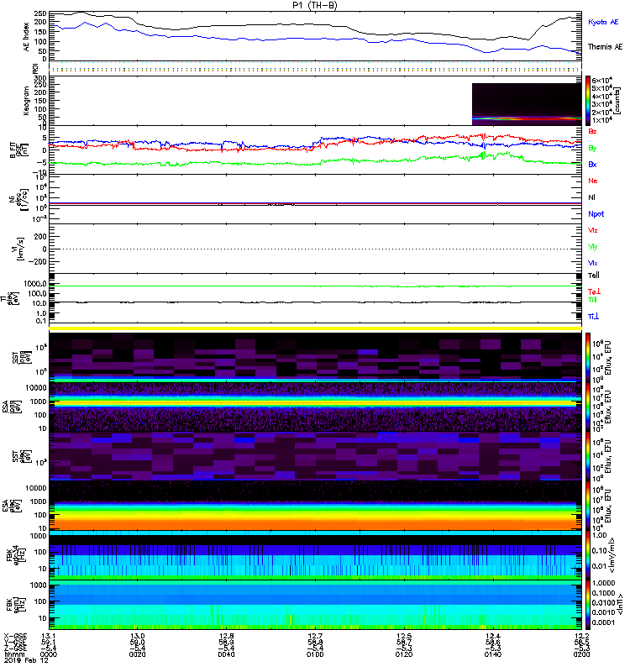Click the green By legend label
The image size is (630, 672).
pos(592,149)
